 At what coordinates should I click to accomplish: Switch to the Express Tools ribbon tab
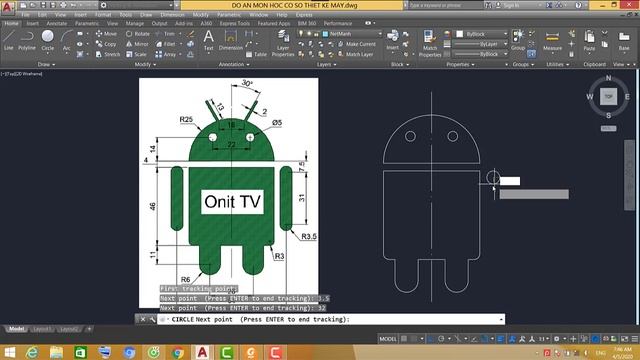234,23
